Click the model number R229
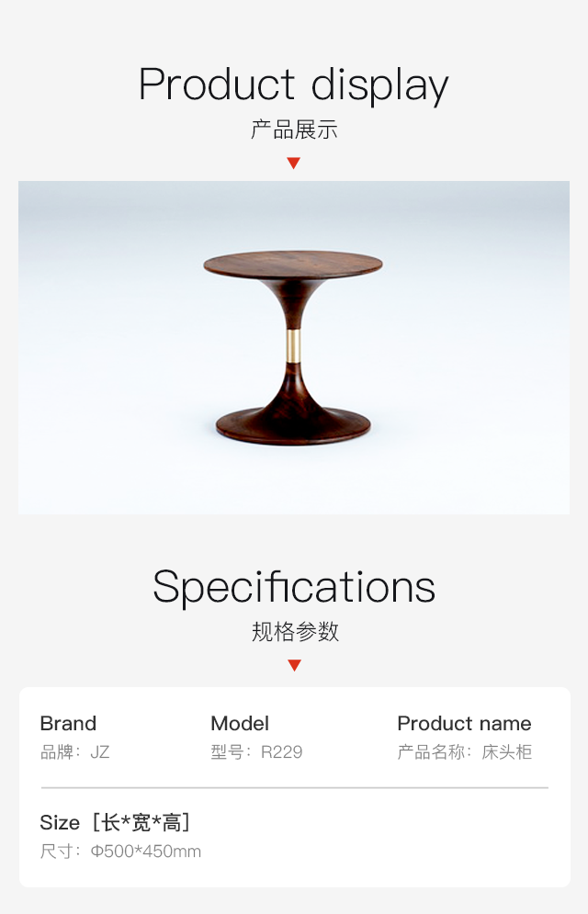Image resolution: width=588 pixels, height=914 pixels. click(281, 752)
